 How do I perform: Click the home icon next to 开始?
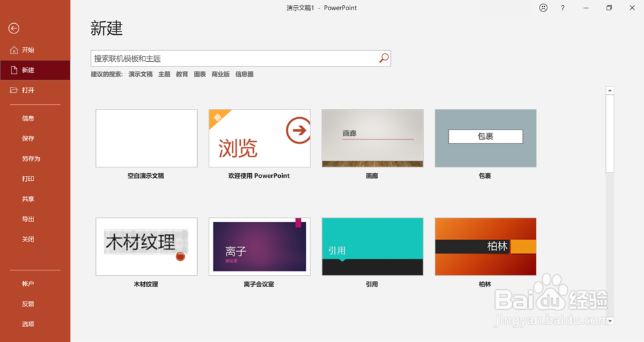[x=14, y=50]
